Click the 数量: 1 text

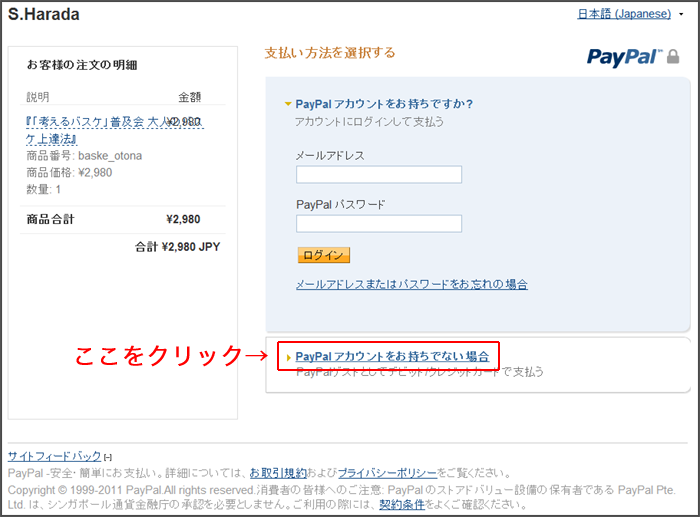tap(43, 189)
